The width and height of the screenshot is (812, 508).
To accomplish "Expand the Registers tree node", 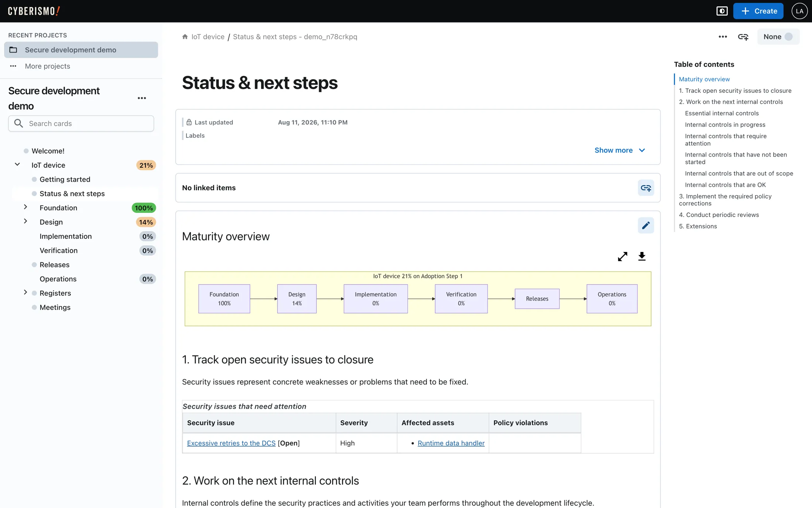I will pyautogui.click(x=25, y=292).
